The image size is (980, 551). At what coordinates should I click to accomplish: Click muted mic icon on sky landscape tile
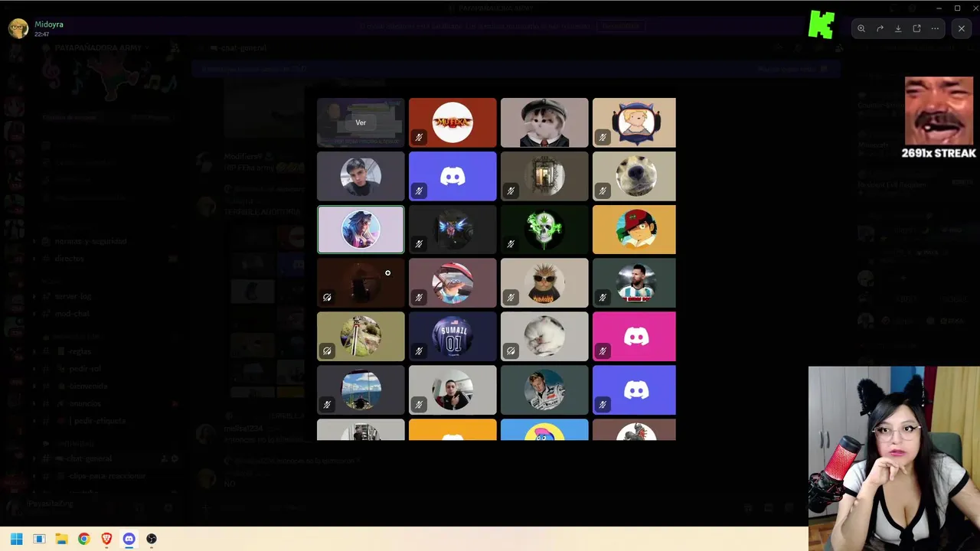click(327, 405)
